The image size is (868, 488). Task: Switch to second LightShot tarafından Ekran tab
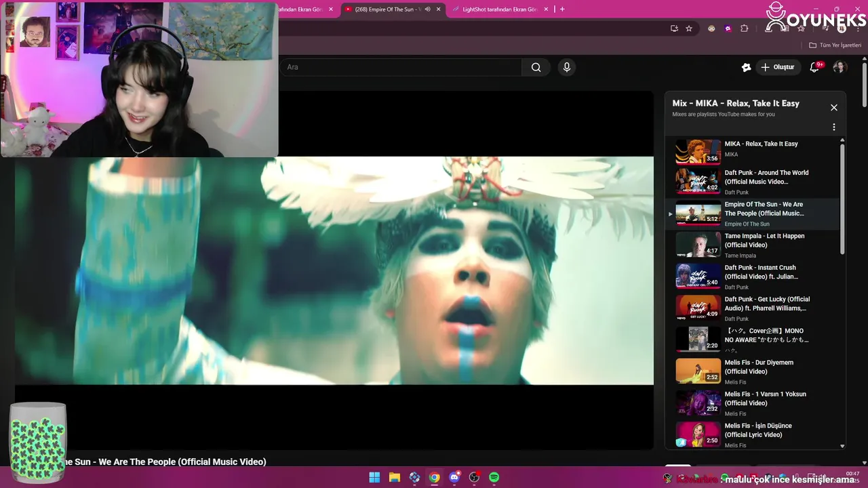[x=500, y=9]
